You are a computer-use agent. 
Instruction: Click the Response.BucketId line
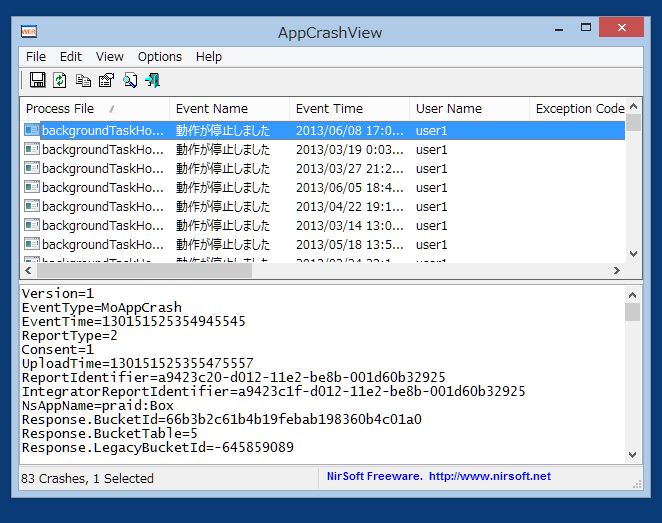(x=222, y=419)
